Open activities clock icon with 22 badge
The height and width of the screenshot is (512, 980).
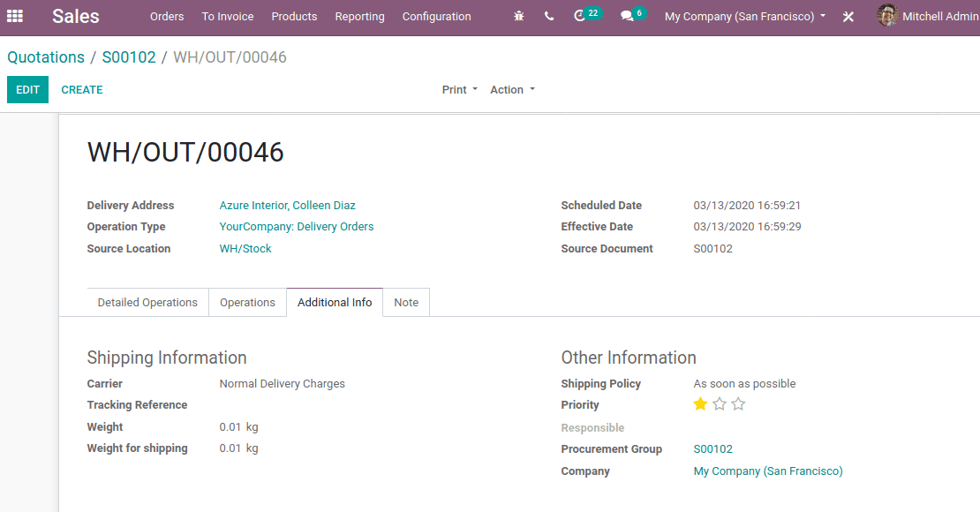tap(587, 15)
